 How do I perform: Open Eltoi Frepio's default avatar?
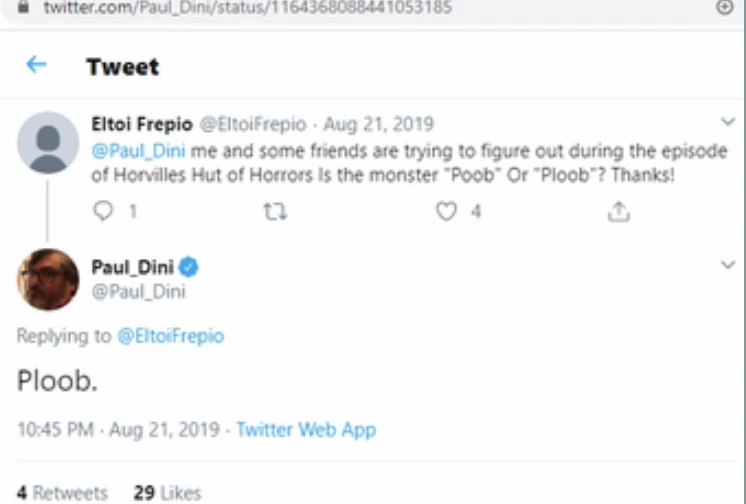pyautogui.click(x=48, y=142)
